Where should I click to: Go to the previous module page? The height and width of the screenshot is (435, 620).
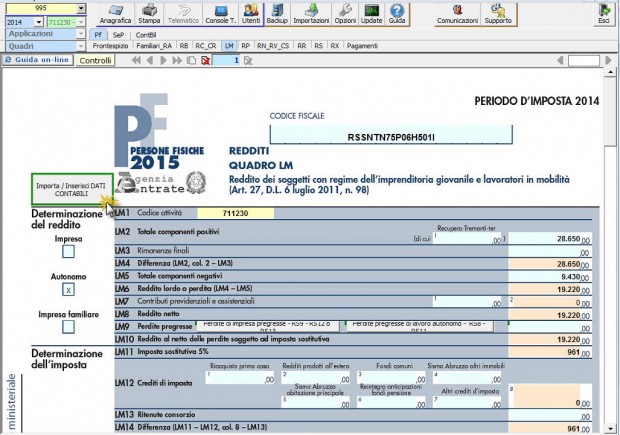149,61
